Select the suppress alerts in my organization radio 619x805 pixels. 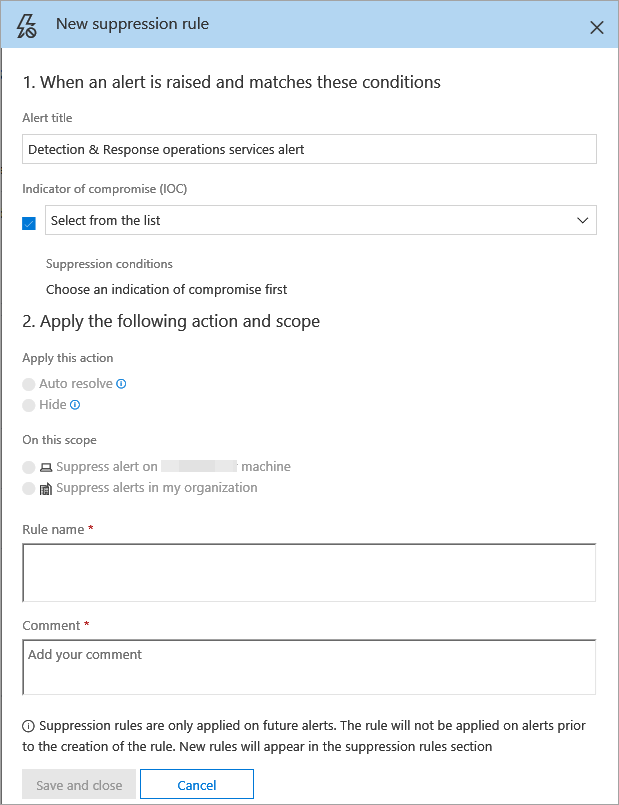click(29, 489)
